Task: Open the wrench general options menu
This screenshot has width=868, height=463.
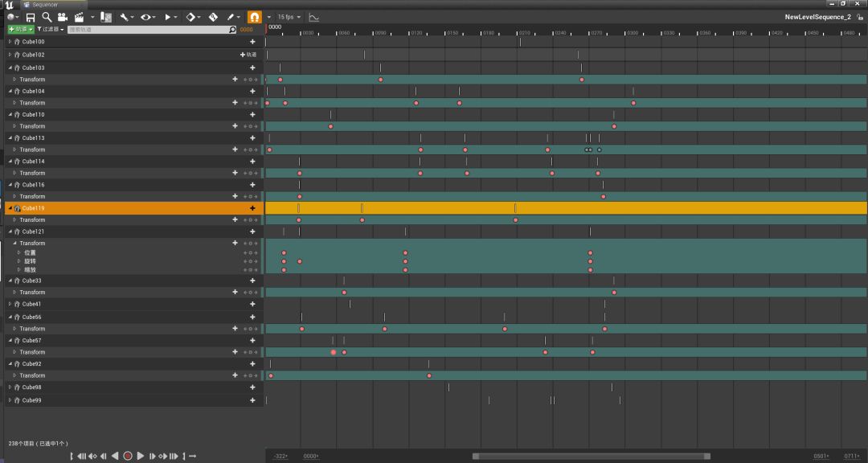Action: point(127,17)
